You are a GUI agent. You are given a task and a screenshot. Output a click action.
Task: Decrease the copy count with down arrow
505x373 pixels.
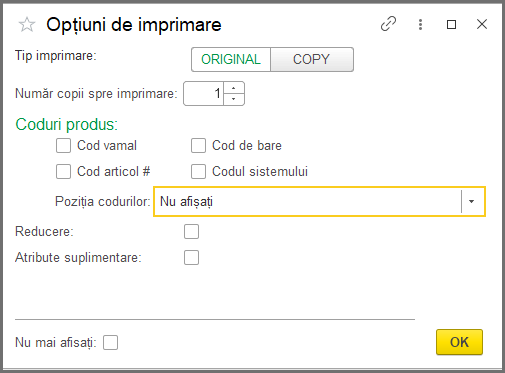234,99
